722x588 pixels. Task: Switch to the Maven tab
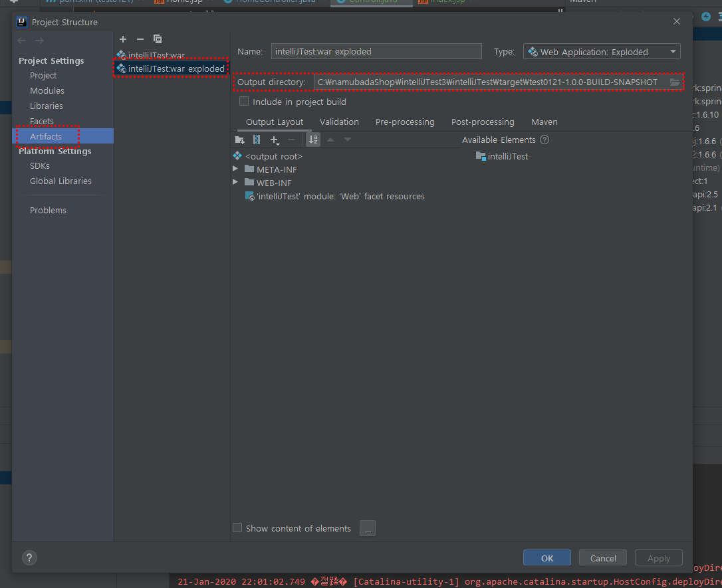click(x=544, y=122)
